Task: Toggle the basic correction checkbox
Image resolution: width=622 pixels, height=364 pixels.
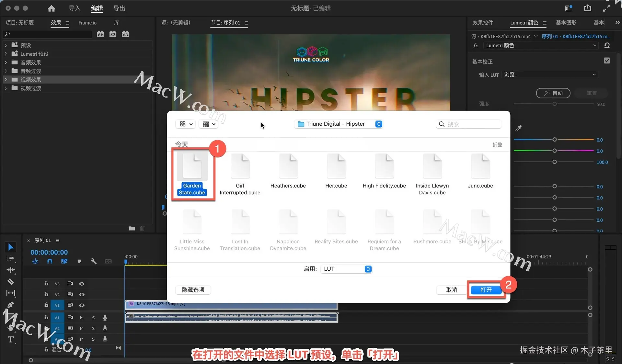Action: [607, 61]
